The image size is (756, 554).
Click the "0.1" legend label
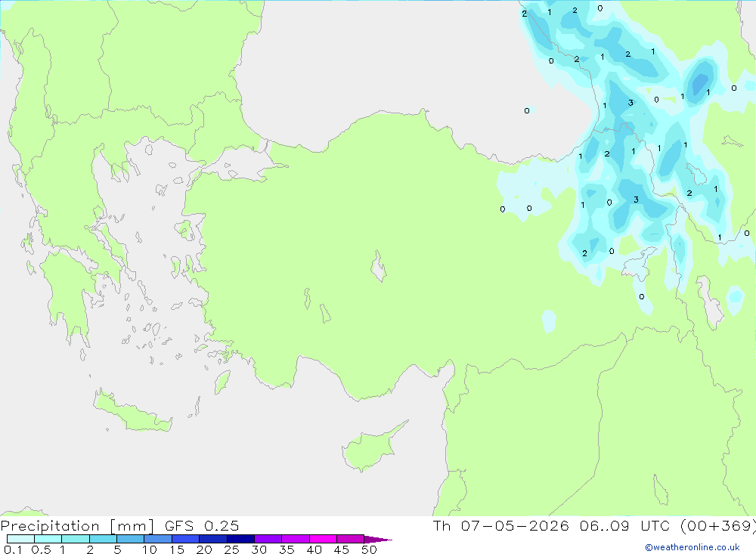(13, 549)
